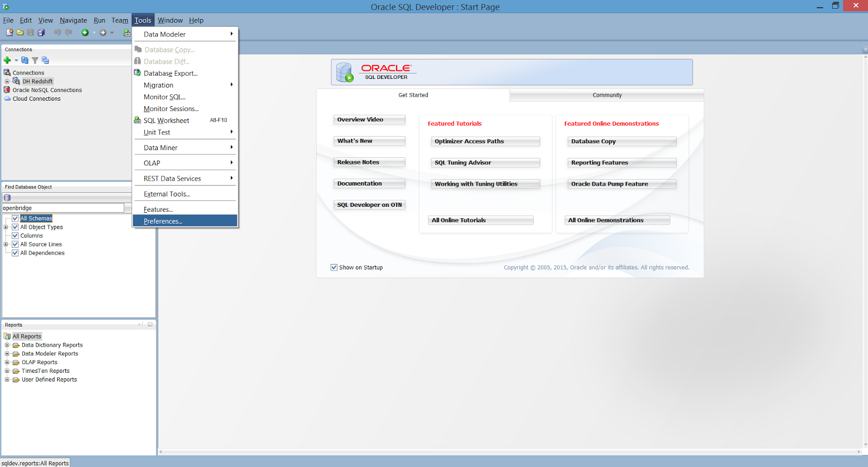This screenshot has width=868, height=467.
Task: Toggle the Show on Startup checkbox
Action: 334,267
